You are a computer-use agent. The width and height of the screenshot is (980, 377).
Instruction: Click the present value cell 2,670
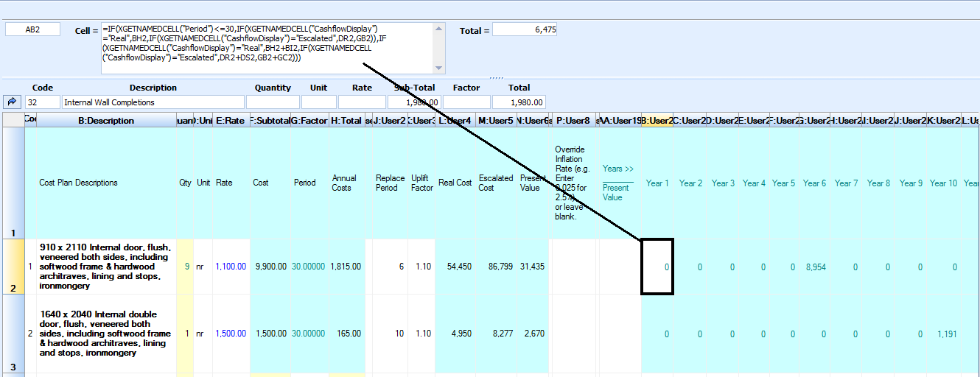coord(533,334)
